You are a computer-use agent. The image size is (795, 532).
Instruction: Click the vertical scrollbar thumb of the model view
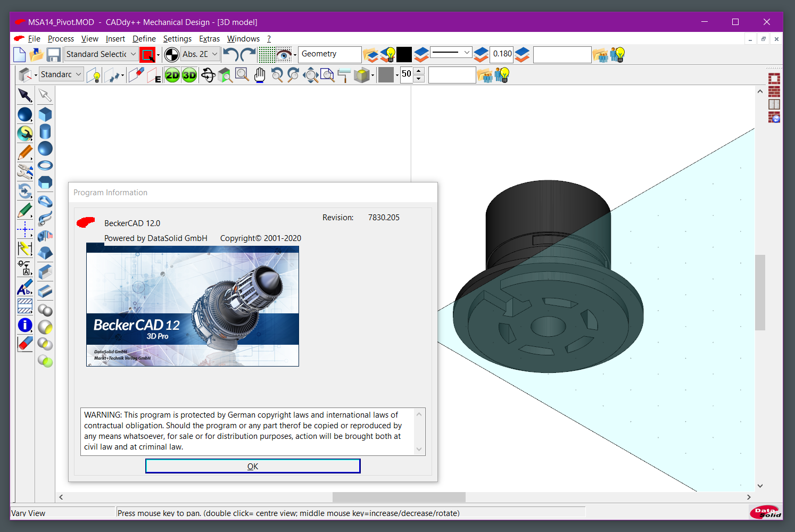coord(760,293)
